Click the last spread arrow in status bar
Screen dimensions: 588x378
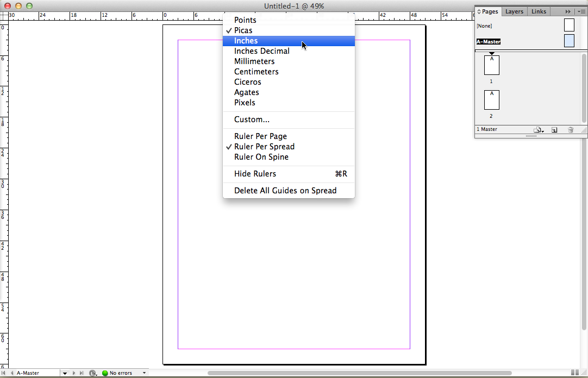click(82, 373)
